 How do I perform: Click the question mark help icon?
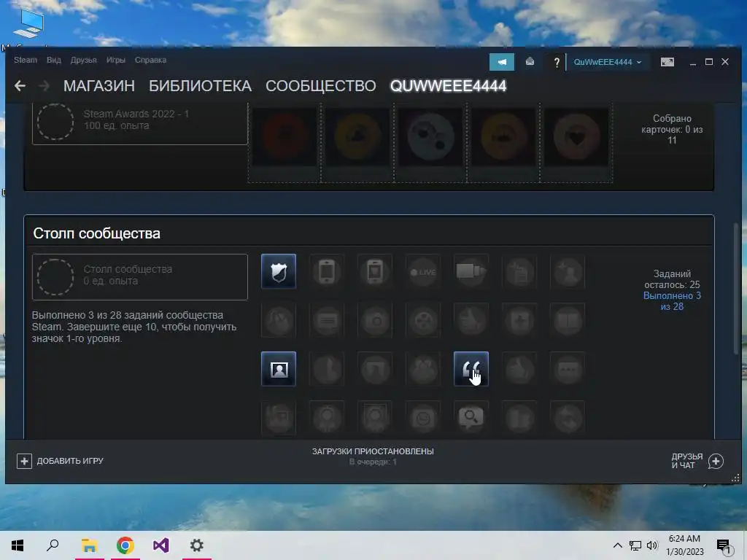pos(556,63)
